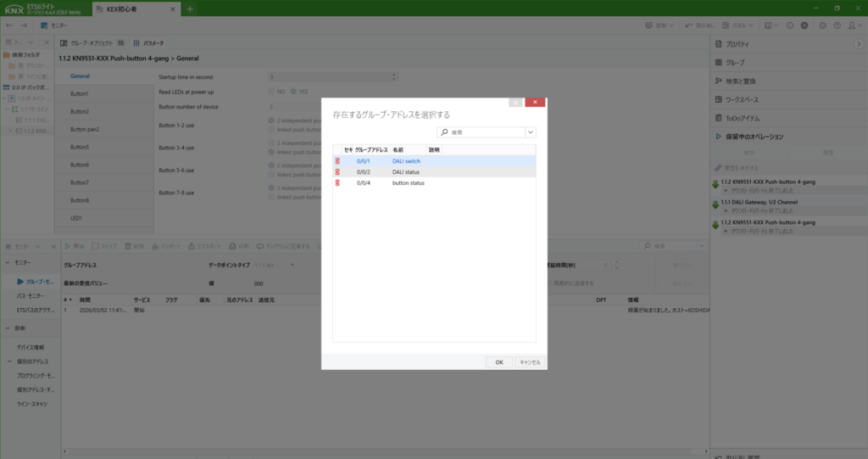This screenshot has width=868, height=459.
Task: Click the red icon beside DALI switch row
Action: point(338,160)
